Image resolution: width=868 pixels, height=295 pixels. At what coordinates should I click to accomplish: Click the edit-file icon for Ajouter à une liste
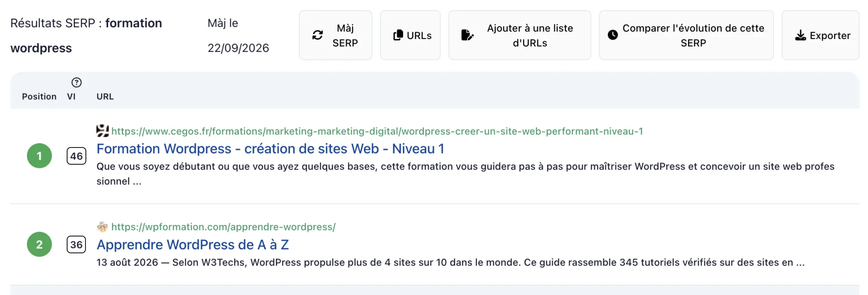pyautogui.click(x=467, y=35)
